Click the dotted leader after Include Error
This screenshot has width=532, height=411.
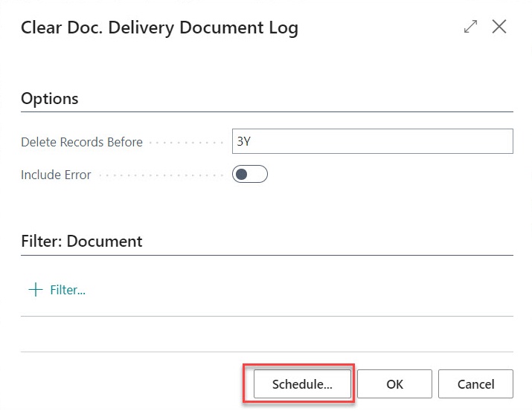pos(161,175)
